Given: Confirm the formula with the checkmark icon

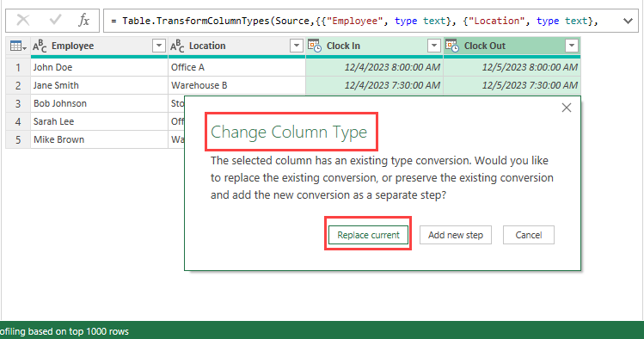Looking at the screenshot, I should click(55, 20).
